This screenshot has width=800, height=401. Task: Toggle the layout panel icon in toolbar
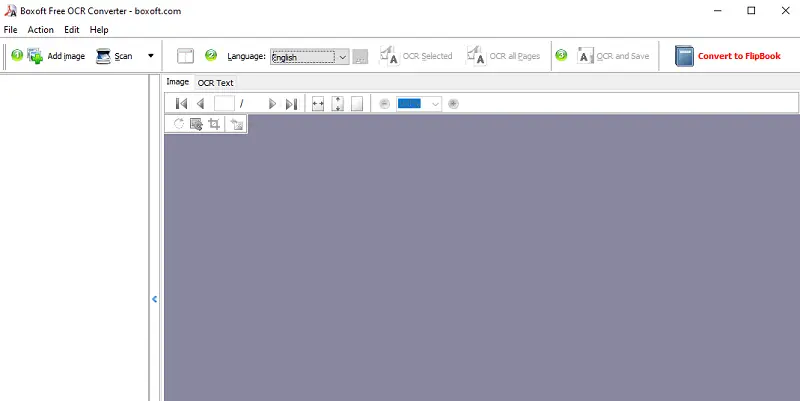[x=185, y=56]
